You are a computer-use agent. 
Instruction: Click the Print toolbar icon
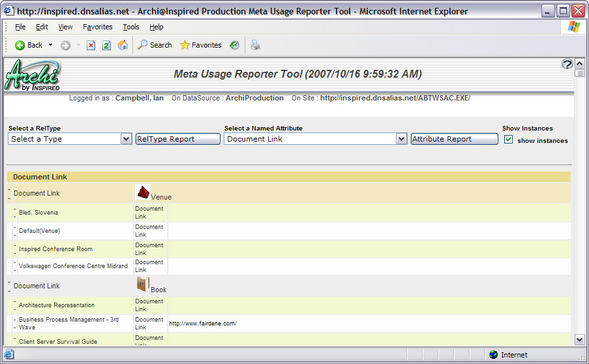pyautogui.click(x=256, y=45)
